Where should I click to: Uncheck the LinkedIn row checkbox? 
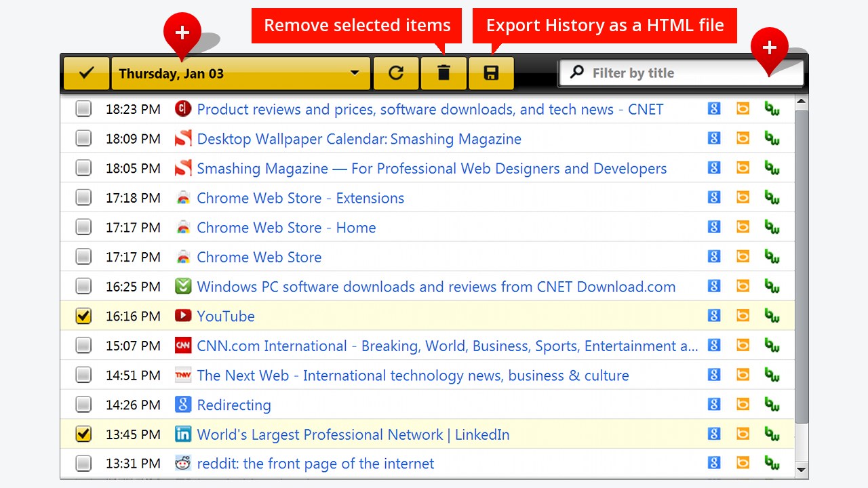[x=83, y=434]
